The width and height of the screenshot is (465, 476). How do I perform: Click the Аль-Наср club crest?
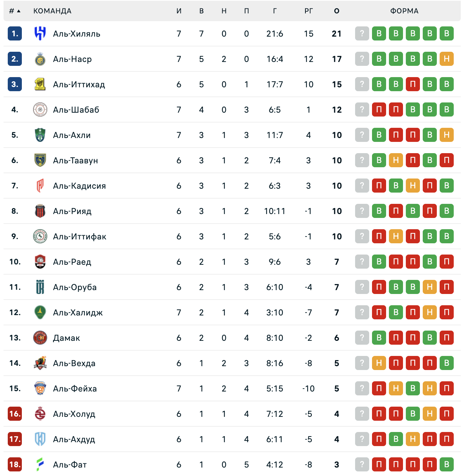(x=40, y=59)
